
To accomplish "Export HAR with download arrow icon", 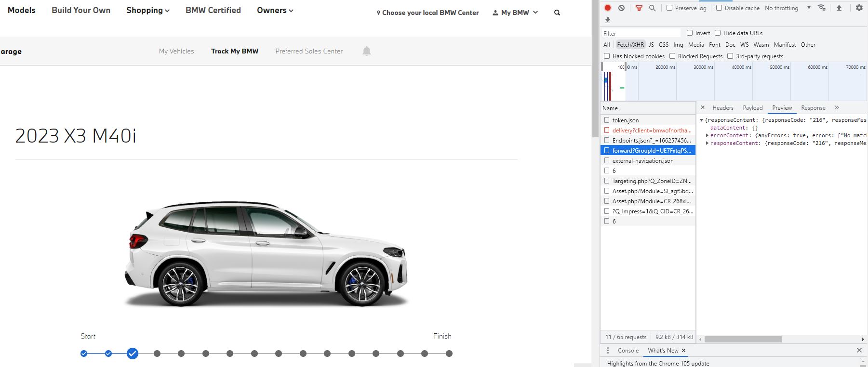I will pos(607,20).
